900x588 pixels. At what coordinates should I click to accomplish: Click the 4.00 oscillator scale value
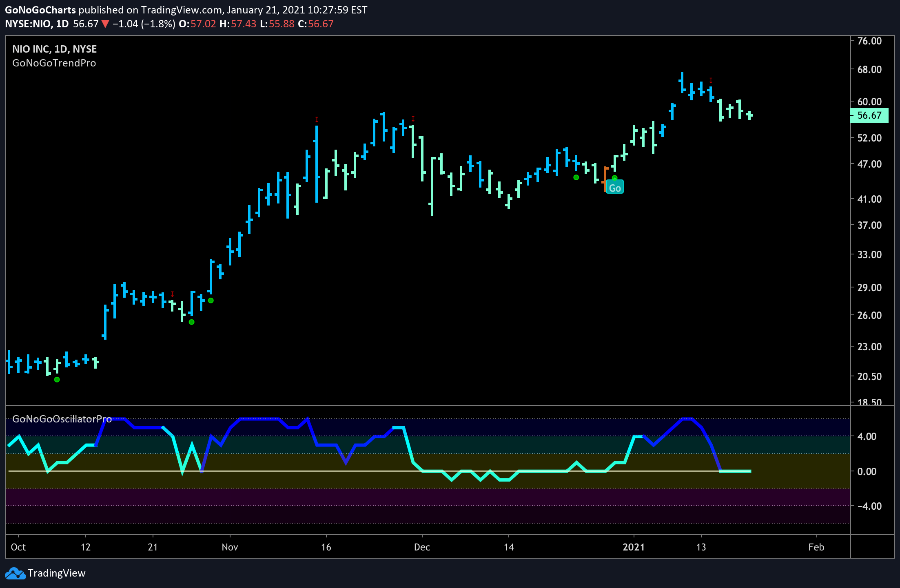click(867, 436)
